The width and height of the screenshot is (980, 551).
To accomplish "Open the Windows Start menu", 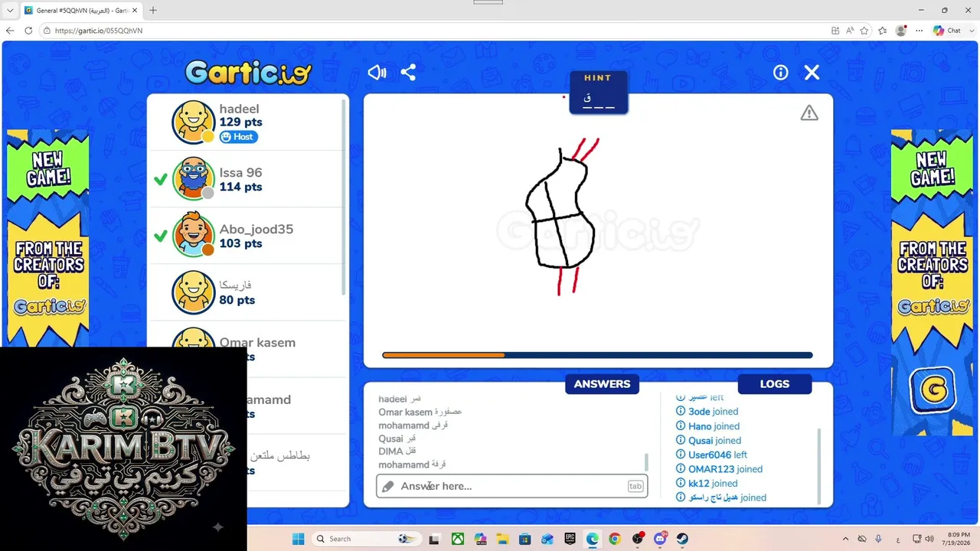I will coord(298,539).
